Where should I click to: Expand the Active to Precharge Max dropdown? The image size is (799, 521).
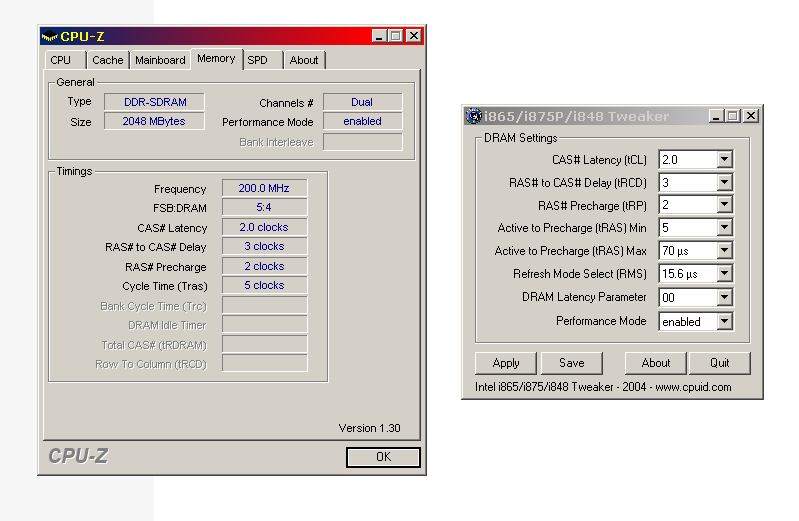(724, 250)
